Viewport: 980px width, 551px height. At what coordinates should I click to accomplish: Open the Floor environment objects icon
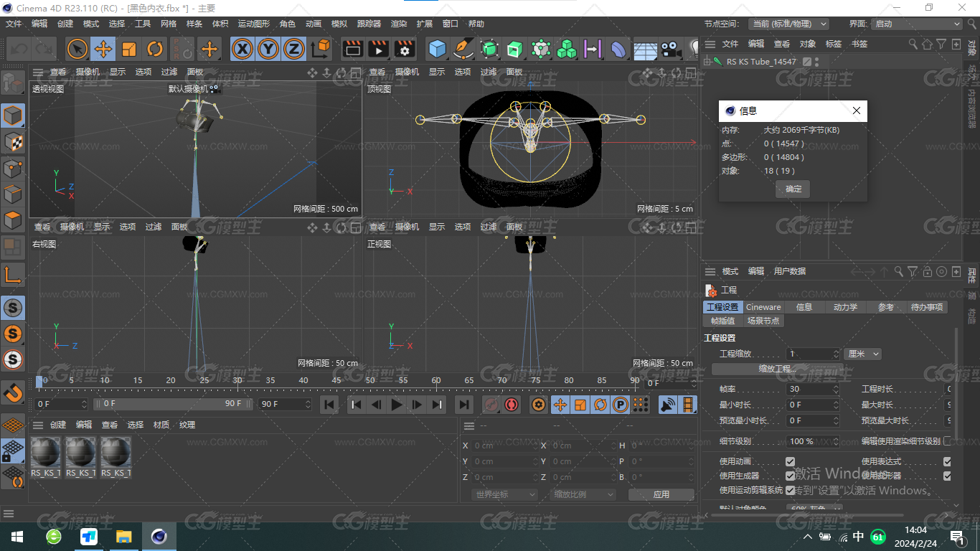point(645,49)
